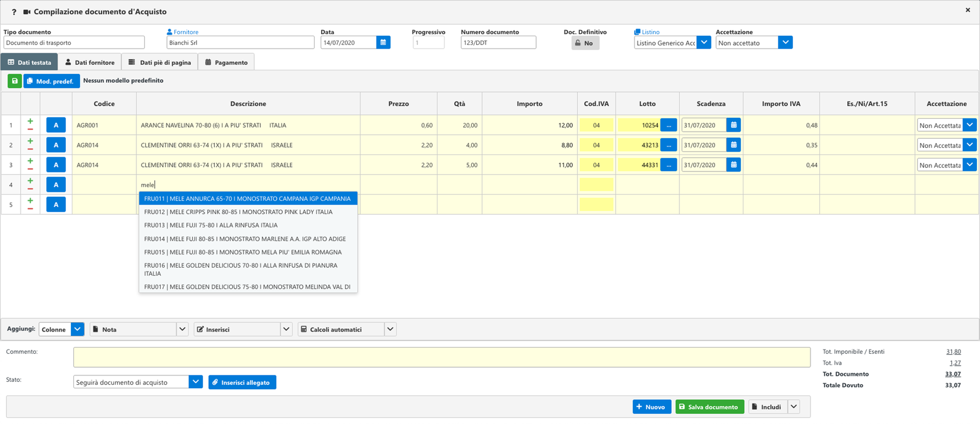Click the Commento text field
Viewport: 980px width, 424px height.
tap(442, 357)
